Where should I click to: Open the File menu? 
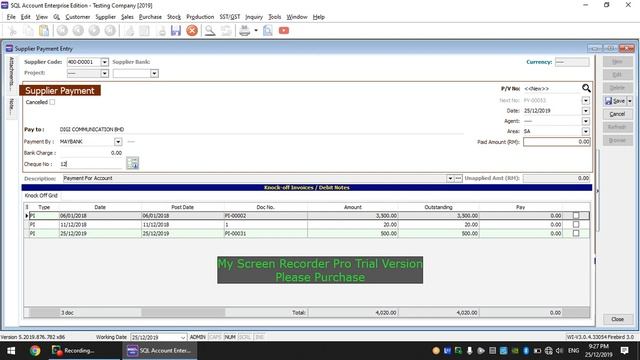(11, 17)
